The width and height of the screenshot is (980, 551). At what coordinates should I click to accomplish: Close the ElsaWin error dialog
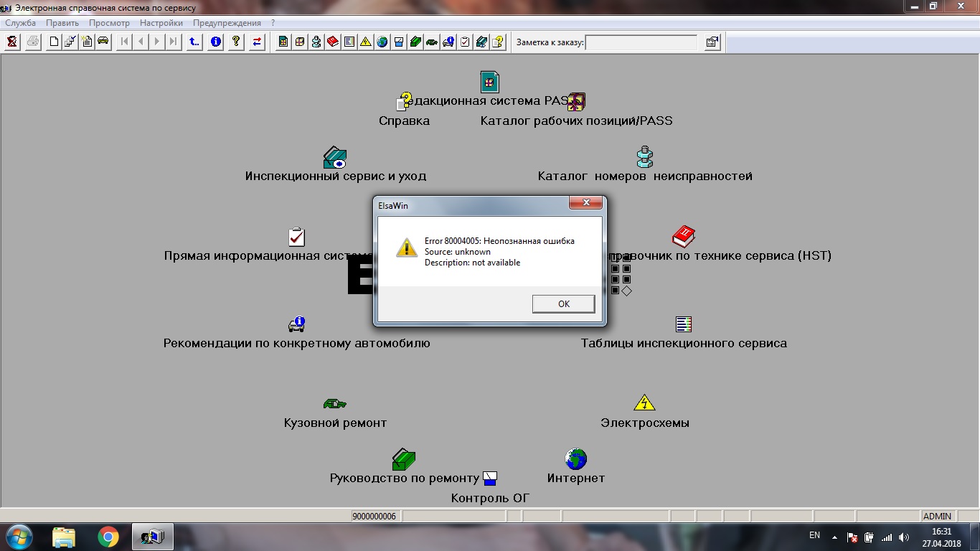(585, 203)
